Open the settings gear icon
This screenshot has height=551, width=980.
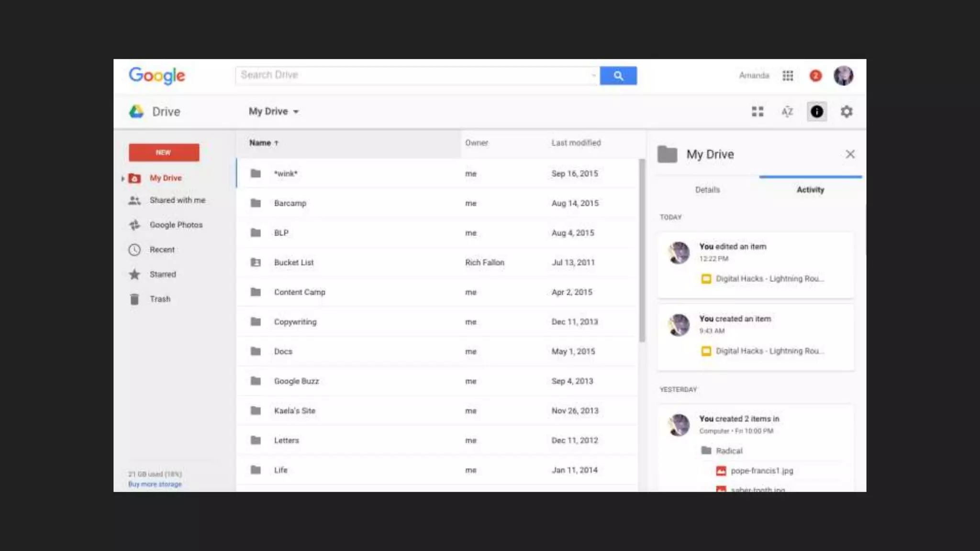click(846, 111)
